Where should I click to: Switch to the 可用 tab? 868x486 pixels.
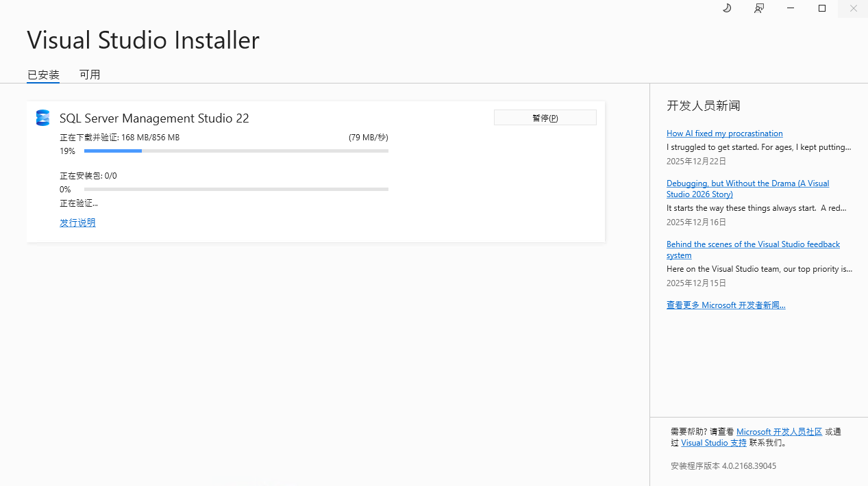pyautogui.click(x=90, y=75)
